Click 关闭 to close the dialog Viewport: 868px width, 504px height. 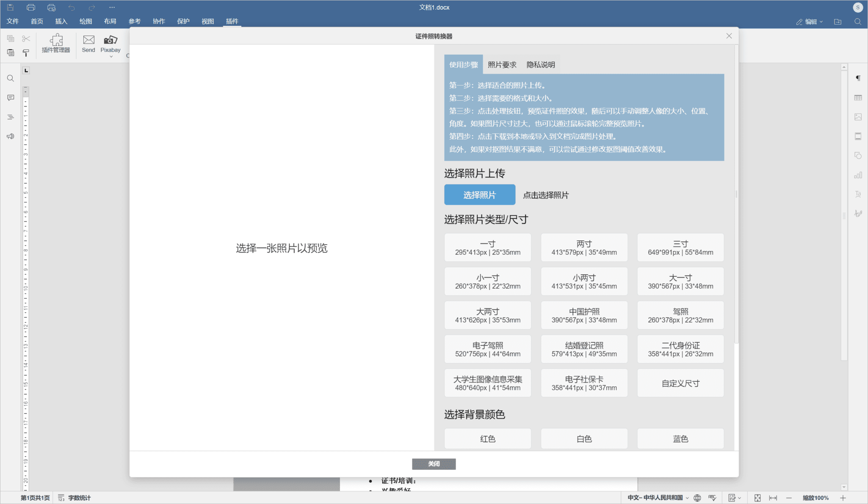434,464
